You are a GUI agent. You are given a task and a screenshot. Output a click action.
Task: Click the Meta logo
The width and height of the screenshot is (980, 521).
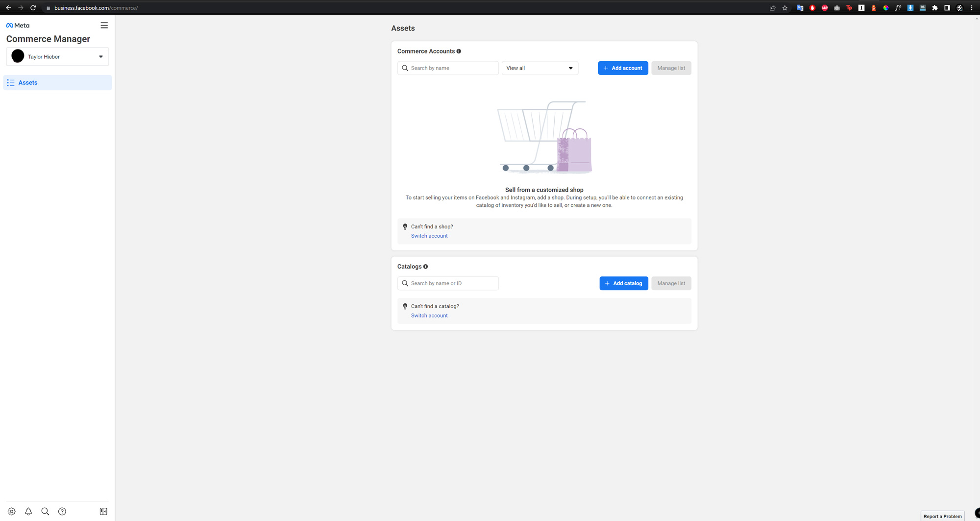(x=18, y=25)
